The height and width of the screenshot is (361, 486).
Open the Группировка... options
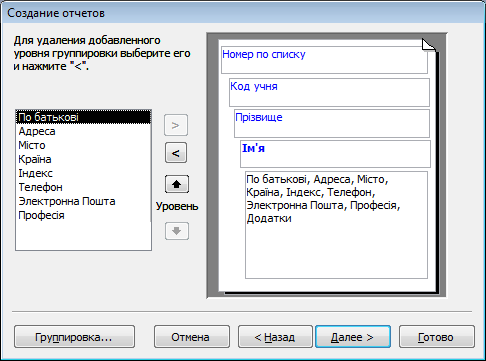click(x=74, y=337)
